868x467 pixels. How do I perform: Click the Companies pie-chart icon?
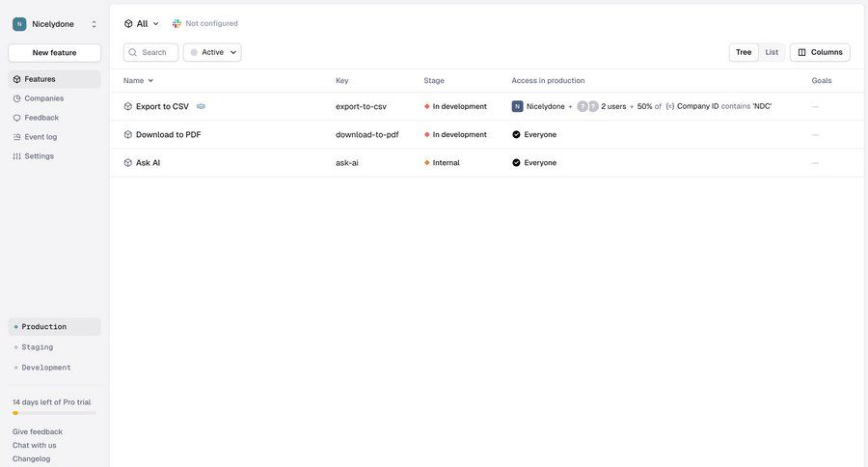(16, 98)
